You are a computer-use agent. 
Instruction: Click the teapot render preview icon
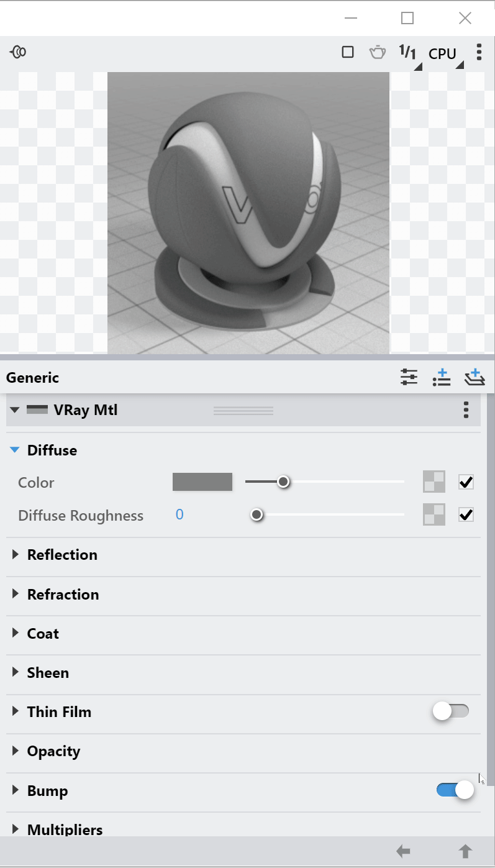point(378,52)
